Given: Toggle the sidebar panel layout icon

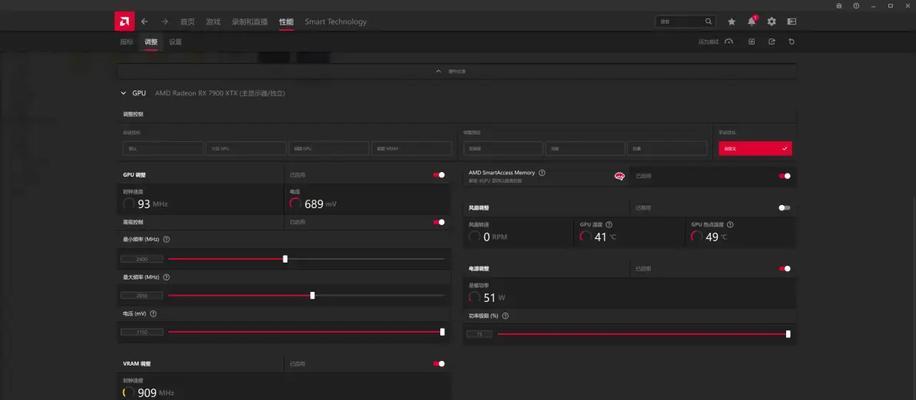Looking at the screenshot, I should tap(792, 22).
